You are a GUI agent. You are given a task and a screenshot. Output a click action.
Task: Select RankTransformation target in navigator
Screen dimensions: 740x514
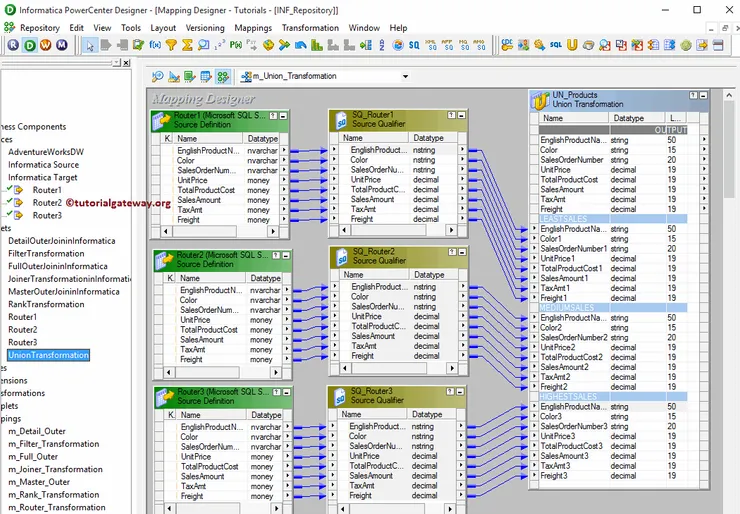46,304
